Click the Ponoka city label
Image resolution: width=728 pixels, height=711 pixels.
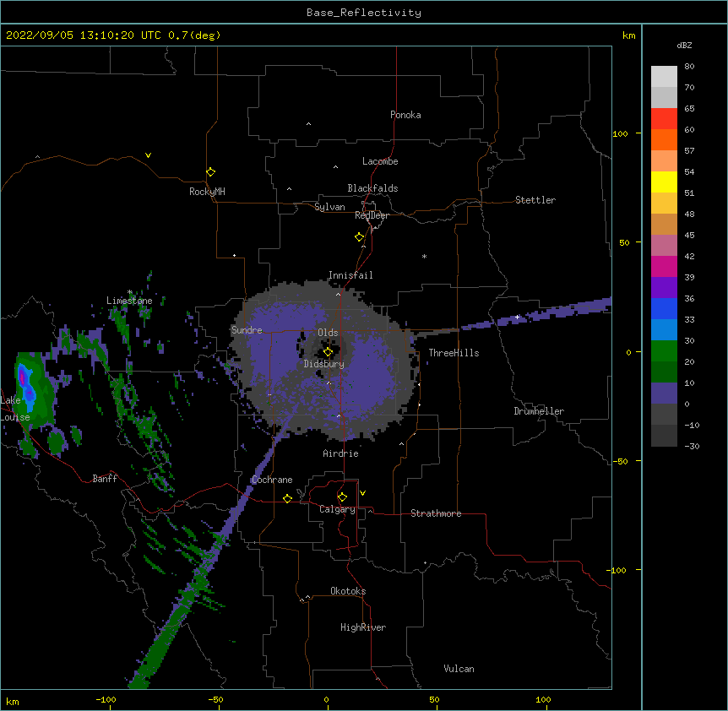tap(405, 115)
